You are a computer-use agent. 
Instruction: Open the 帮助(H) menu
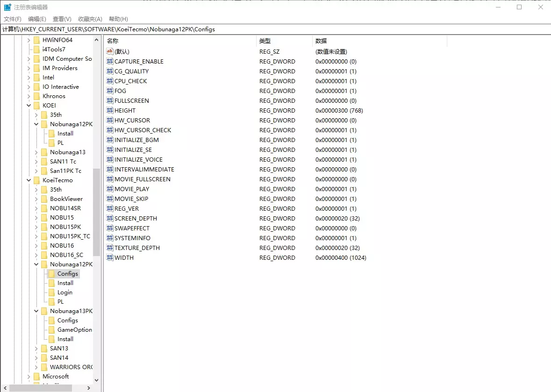tap(118, 19)
